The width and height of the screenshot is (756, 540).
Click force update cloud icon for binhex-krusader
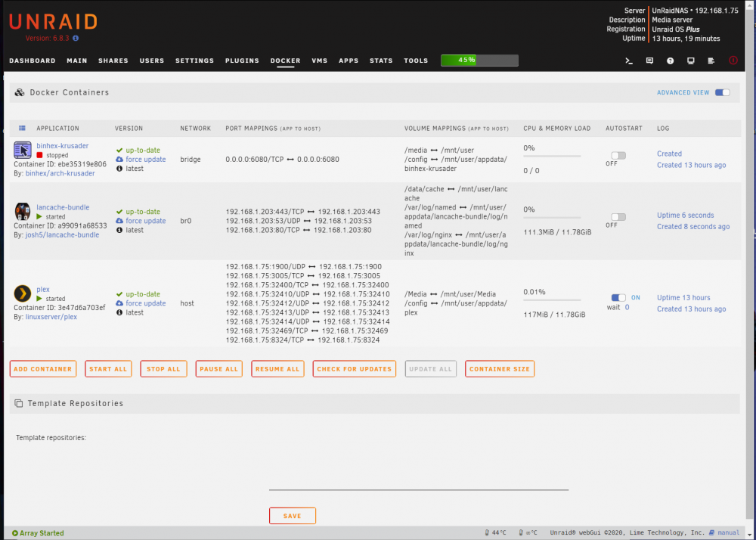pos(119,159)
